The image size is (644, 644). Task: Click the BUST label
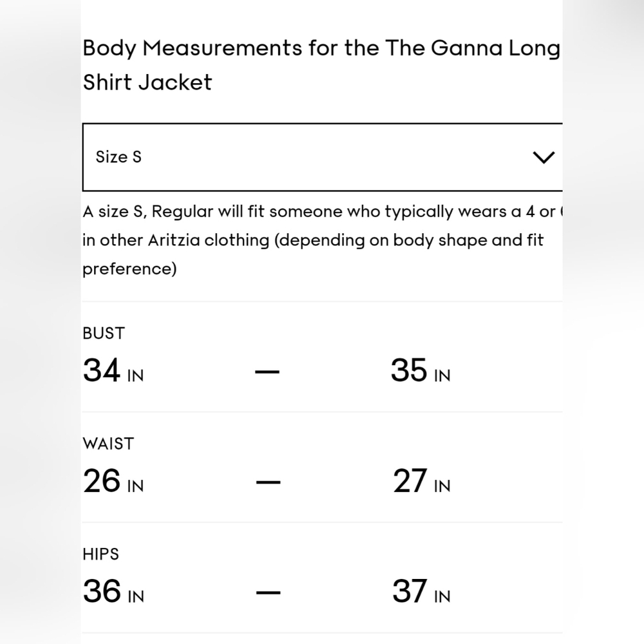(x=104, y=333)
